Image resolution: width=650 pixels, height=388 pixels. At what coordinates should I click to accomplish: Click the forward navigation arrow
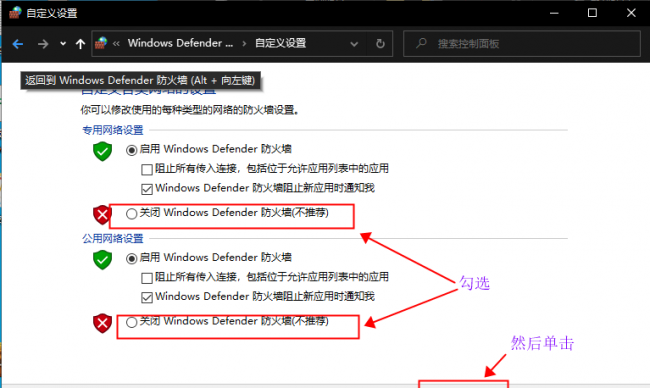tap(43, 44)
